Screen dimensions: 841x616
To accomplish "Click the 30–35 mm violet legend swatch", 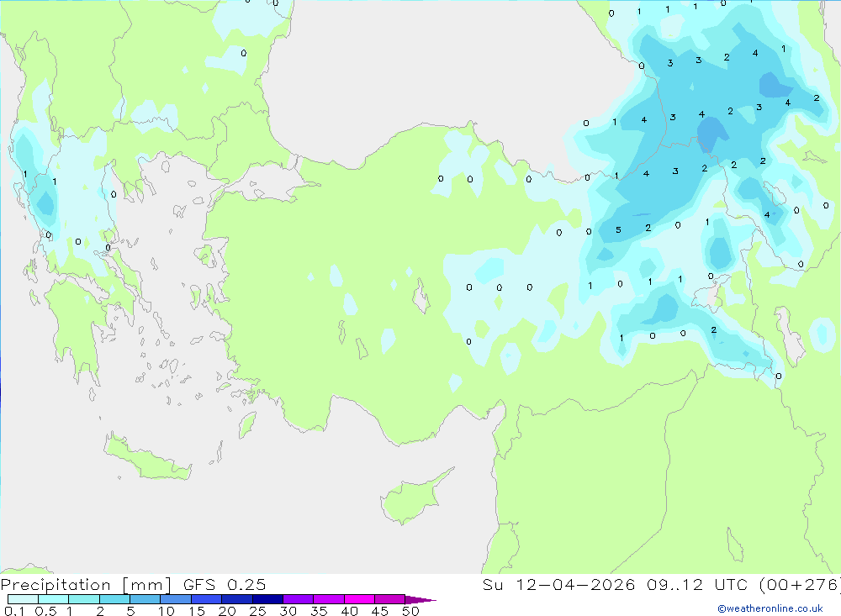I will 299,599.
